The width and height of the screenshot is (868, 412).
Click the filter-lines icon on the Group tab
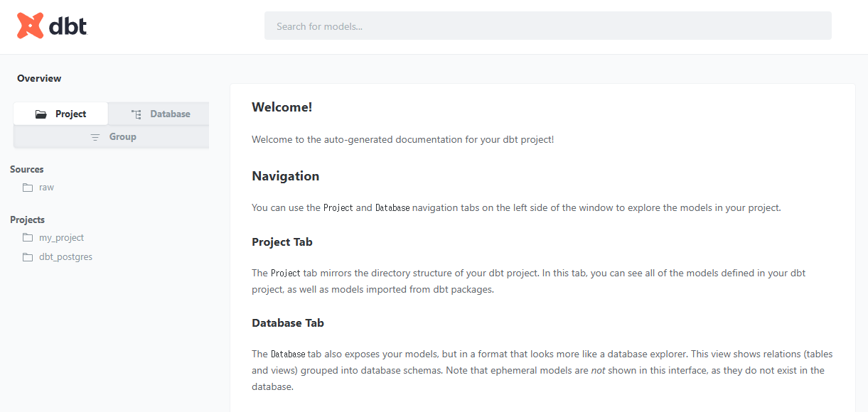pyautogui.click(x=95, y=137)
